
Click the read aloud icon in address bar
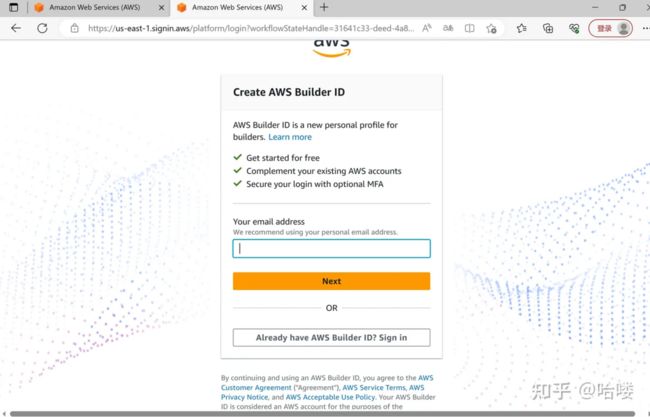tap(427, 28)
